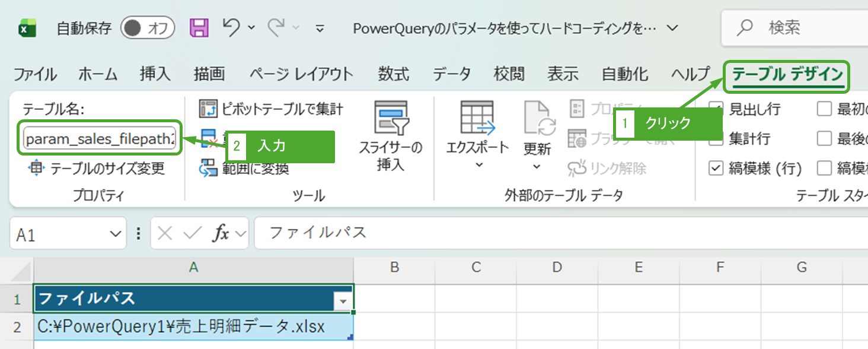Click the purple Save icon
The width and height of the screenshot is (868, 349).
coord(199,28)
